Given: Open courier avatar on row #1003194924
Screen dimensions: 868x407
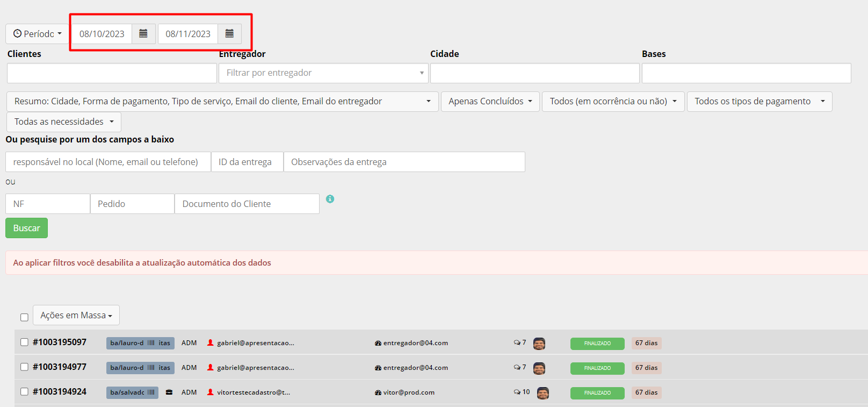Looking at the screenshot, I should (543, 393).
